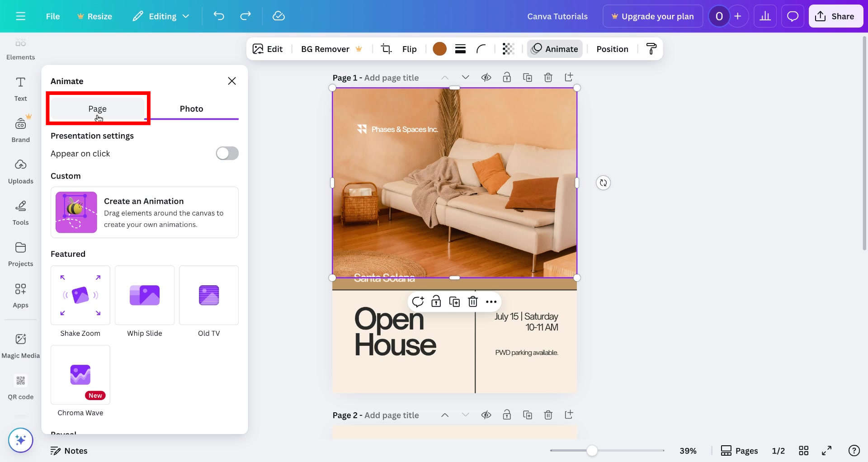Open the image color swatch

tap(439, 48)
